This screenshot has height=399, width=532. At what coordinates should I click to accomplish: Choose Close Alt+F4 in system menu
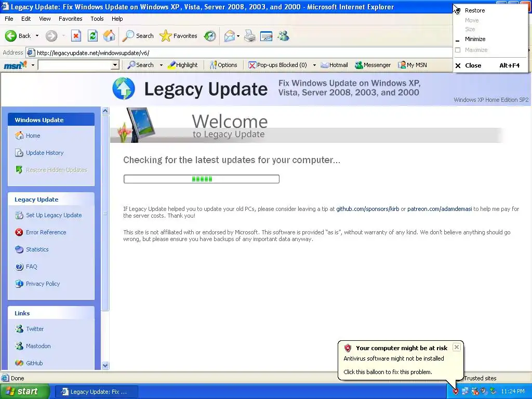pyautogui.click(x=490, y=65)
